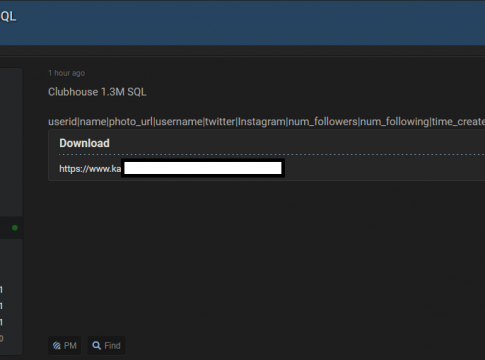Click the 'Download' heading
The height and width of the screenshot is (360, 485).
coord(84,143)
